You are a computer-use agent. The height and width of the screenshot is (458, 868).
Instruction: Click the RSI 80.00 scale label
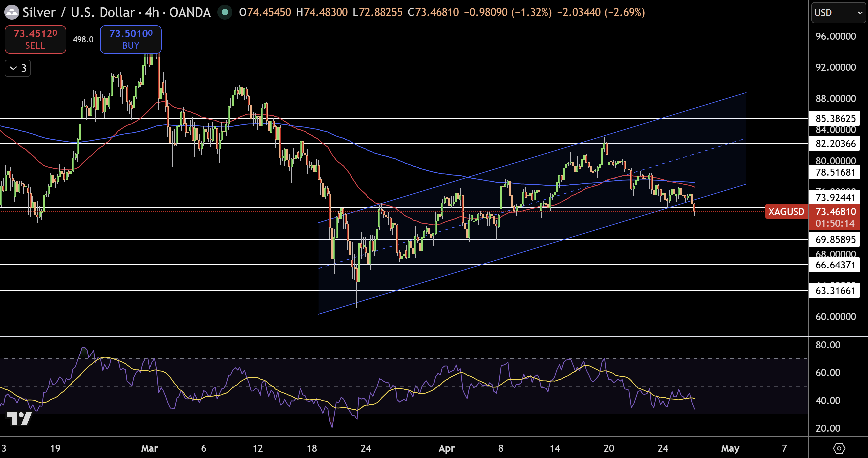tap(828, 345)
